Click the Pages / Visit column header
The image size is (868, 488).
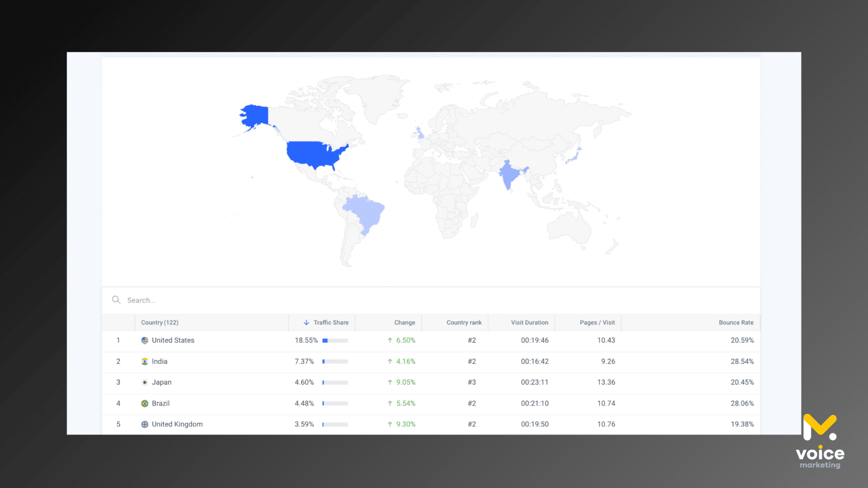[597, 323]
